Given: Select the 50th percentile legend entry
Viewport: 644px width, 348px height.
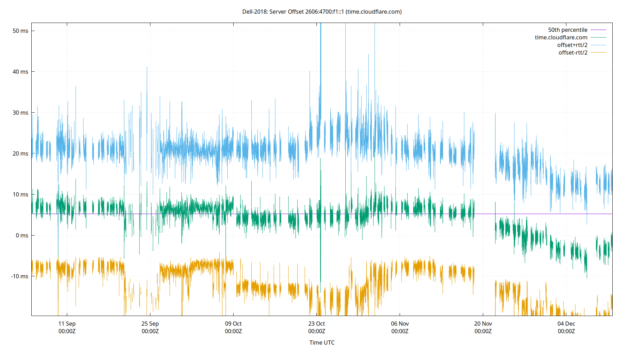Looking at the screenshot, I should 567,30.
